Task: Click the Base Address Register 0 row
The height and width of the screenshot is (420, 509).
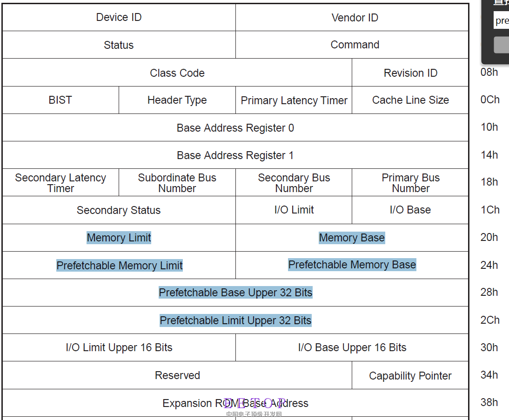Action: [x=235, y=128]
